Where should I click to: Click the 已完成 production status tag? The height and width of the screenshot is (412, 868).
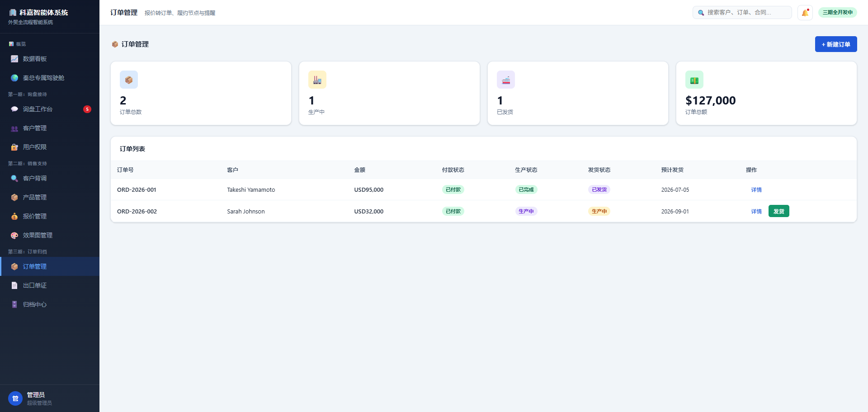526,189
